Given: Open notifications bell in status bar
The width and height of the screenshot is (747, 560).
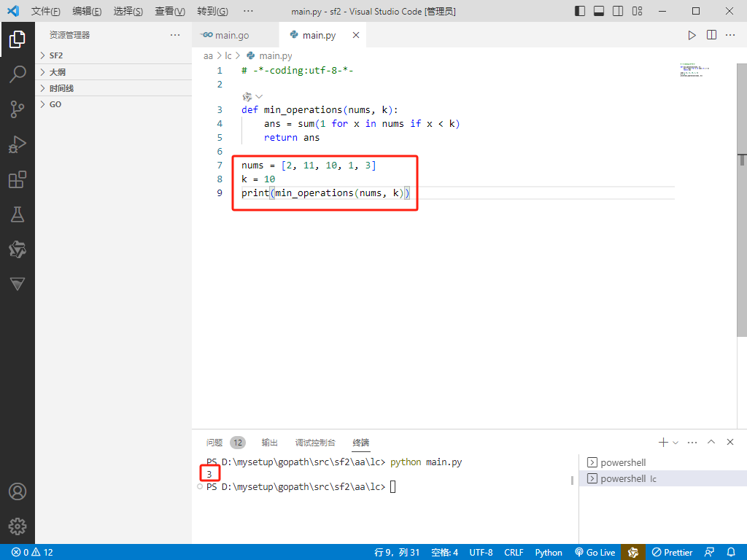Looking at the screenshot, I should click(x=731, y=553).
